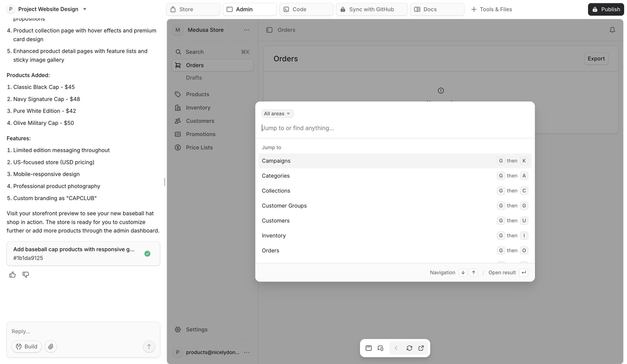Viewport: 627px width, 364px height.
Task: Click the Export orders button
Action: click(596, 58)
